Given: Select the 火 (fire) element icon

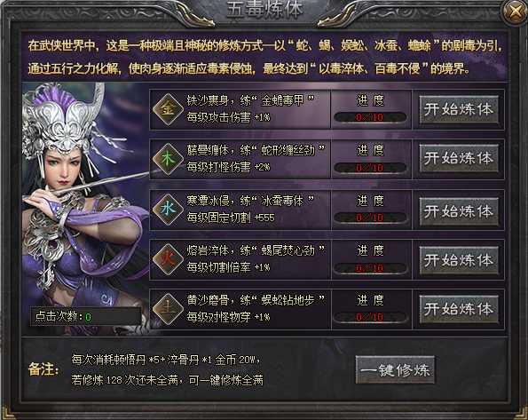Looking at the screenshot, I should [168, 259].
